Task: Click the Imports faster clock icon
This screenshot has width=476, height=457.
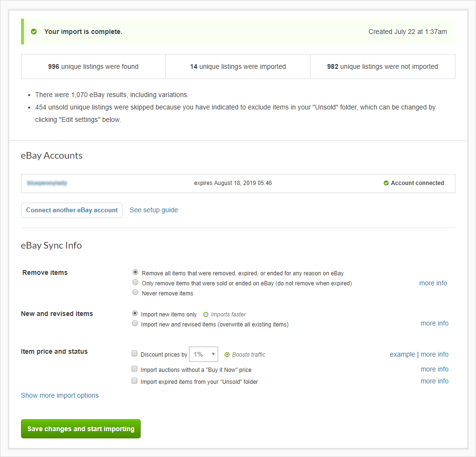Action: (206, 315)
